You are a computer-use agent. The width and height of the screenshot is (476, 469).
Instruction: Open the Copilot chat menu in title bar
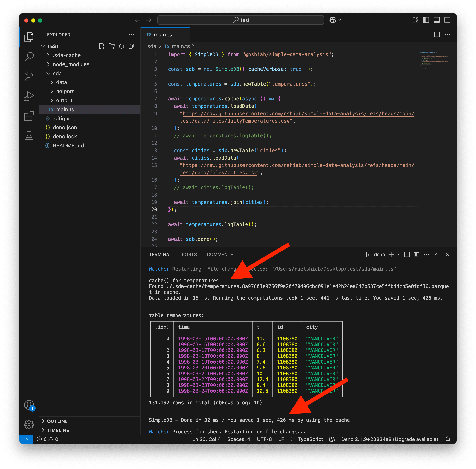(x=335, y=20)
